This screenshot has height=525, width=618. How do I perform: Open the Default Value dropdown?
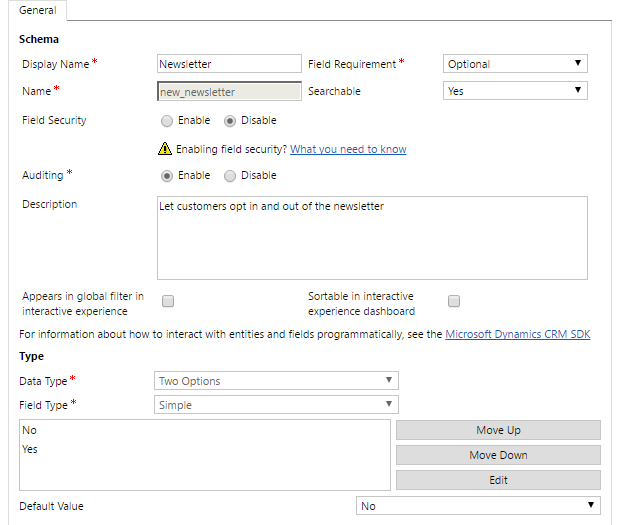pos(478,506)
